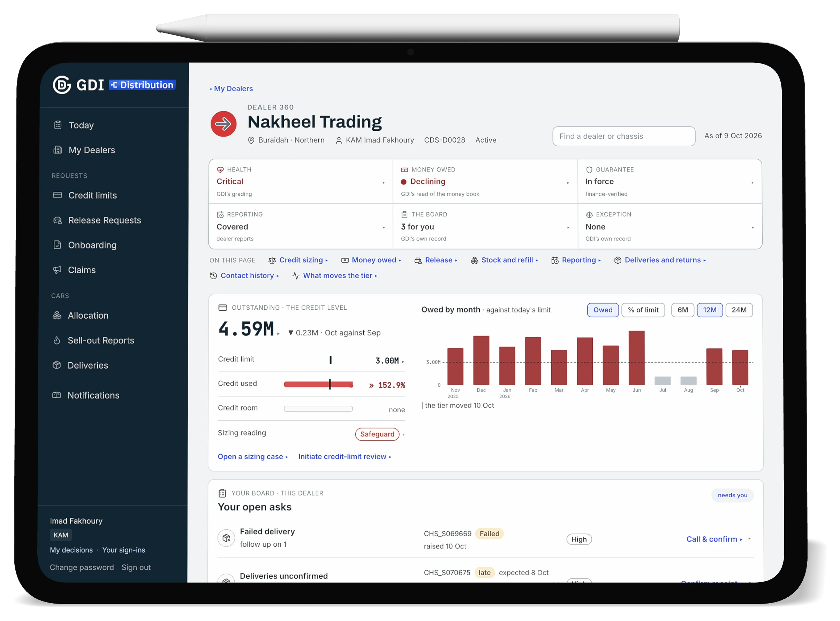
Task: Switch chart to Owed view
Action: point(603,310)
